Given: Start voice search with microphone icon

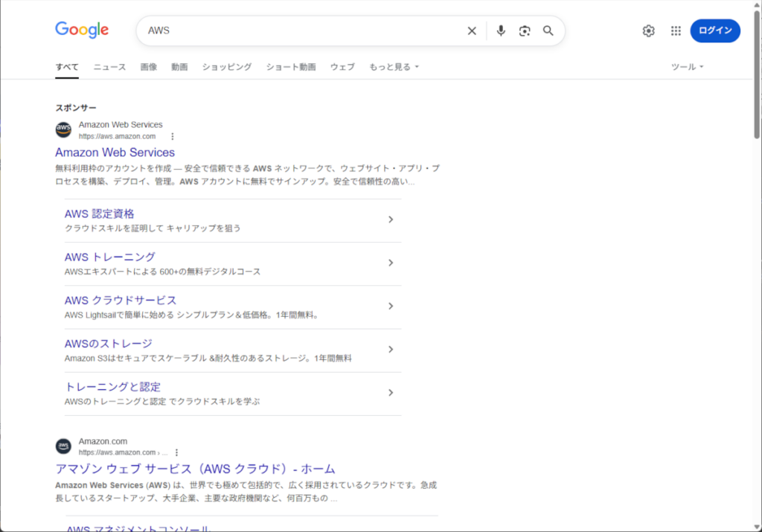Looking at the screenshot, I should 501,31.
